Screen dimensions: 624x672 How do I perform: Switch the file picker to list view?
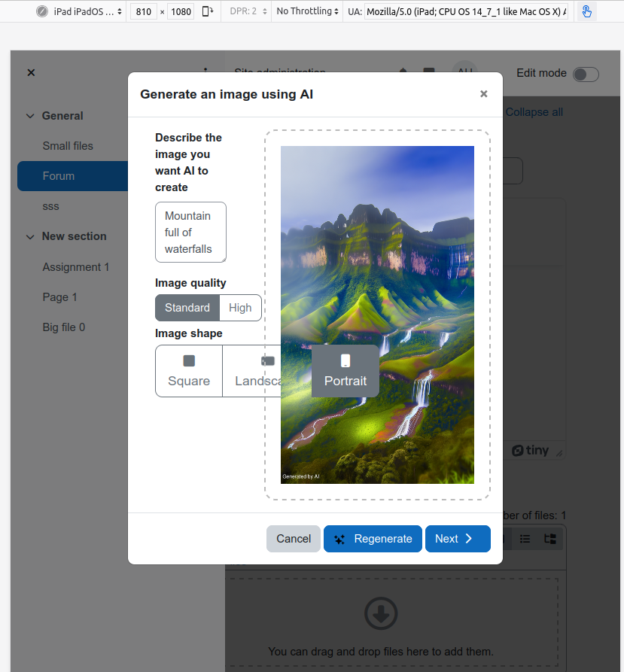(525, 539)
